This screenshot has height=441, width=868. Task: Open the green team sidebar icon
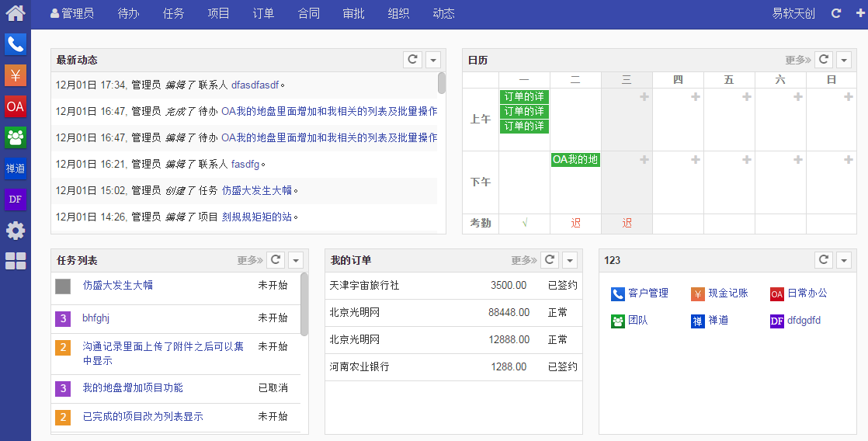[16, 137]
